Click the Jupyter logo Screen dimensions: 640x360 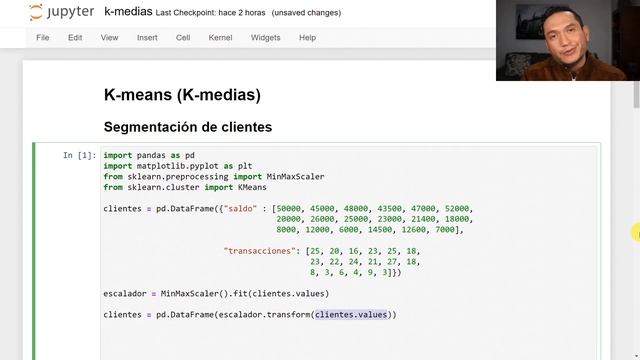coord(62,12)
